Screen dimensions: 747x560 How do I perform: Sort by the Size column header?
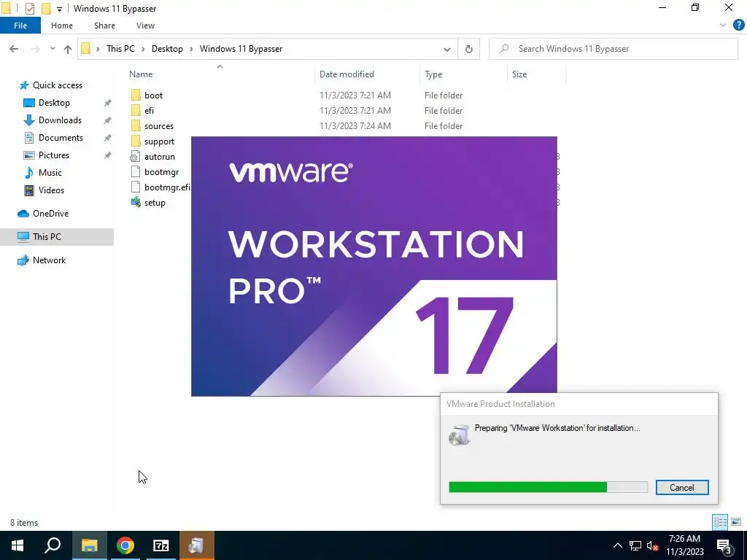coord(519,74)
